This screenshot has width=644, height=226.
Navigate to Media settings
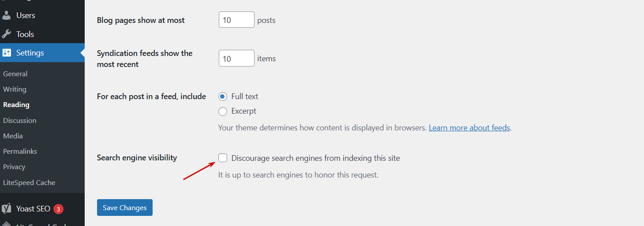coord(13,136)
